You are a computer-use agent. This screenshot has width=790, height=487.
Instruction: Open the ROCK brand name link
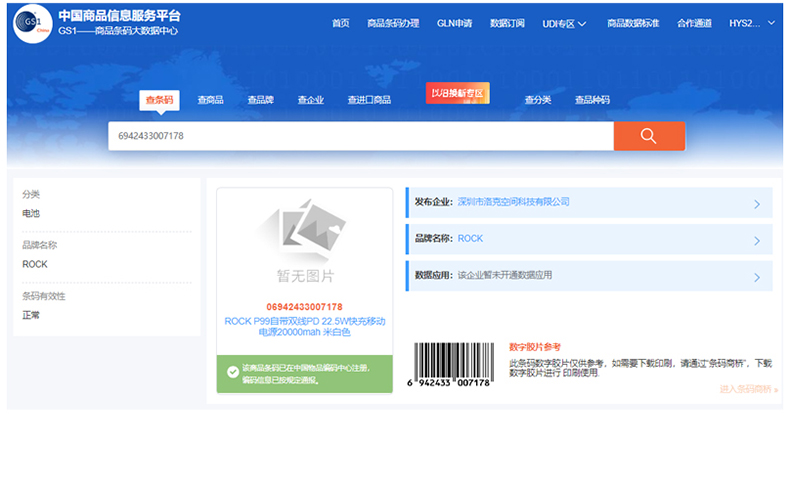pyautogui.click(x=470, y=239)
